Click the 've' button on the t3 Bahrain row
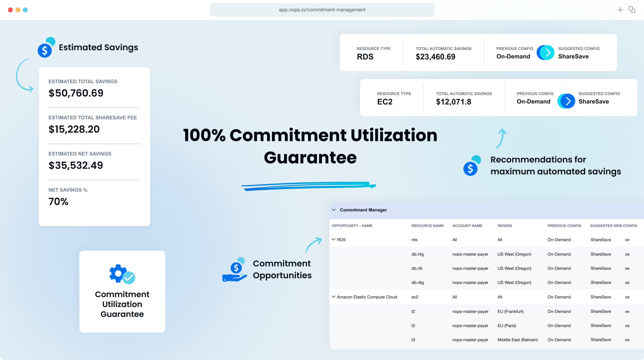The width and height of the screenshot is (644, 360). click(x=627, y=339)
